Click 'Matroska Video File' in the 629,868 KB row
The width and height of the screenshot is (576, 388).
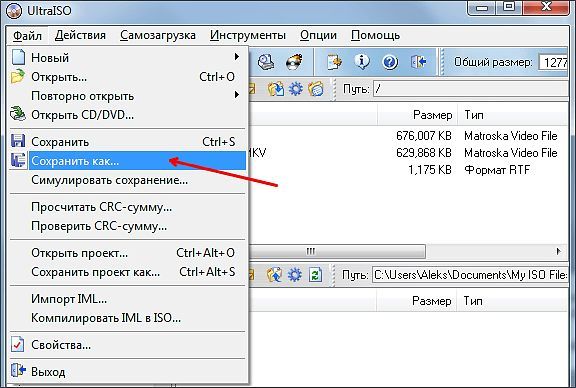tap(511, 153)
